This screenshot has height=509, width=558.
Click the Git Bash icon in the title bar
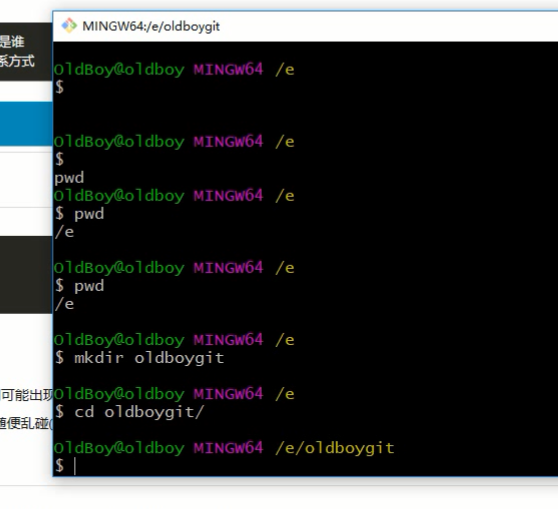pos(69,26)
